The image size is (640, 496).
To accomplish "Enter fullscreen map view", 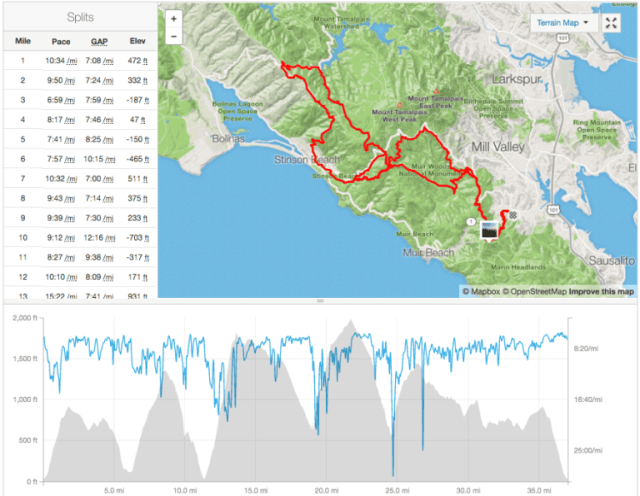I will click(612, 22).
